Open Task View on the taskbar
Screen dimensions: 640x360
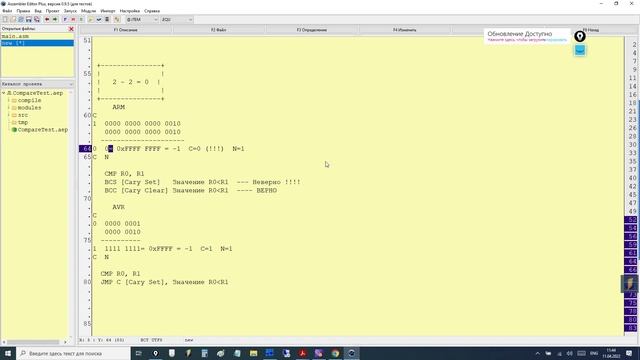click(x=138, y=353)
